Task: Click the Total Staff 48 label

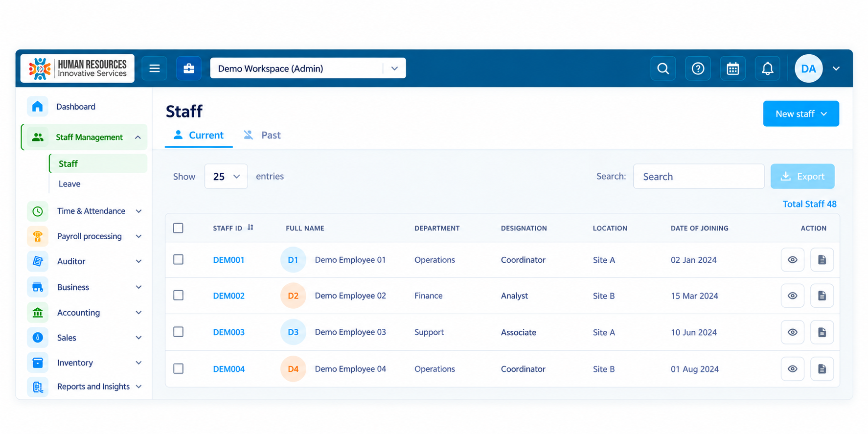Action: (x=809, y=204)
